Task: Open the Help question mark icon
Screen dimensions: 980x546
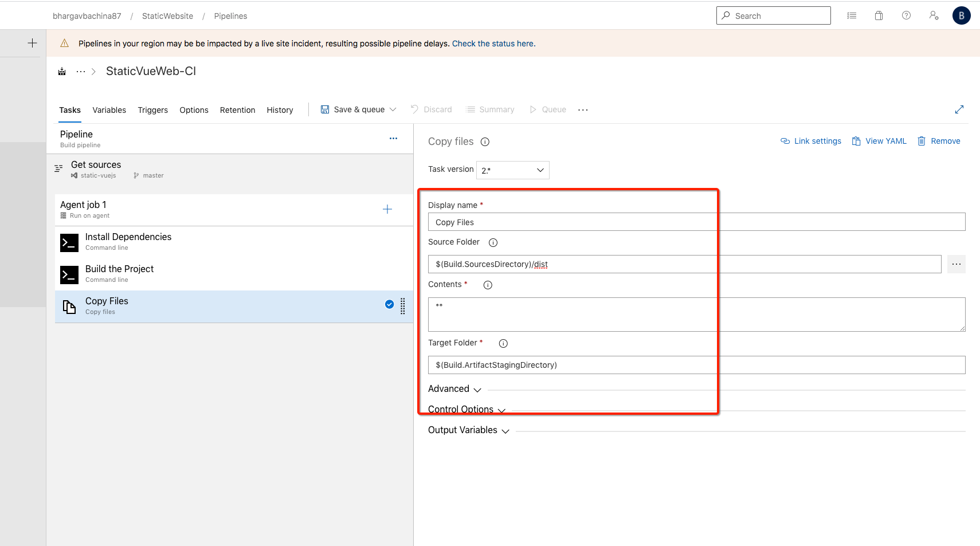Action: tap(906, 15)
